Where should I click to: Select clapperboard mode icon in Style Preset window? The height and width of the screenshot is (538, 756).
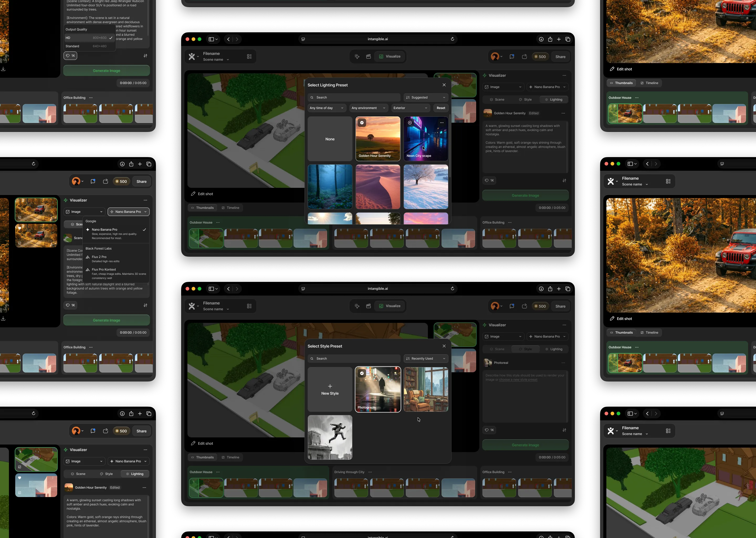tap(368, 306)
